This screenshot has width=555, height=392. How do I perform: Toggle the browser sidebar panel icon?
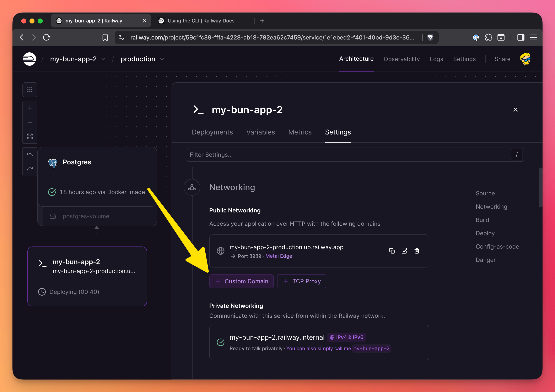pyautogui.click(x=521, y=37)
